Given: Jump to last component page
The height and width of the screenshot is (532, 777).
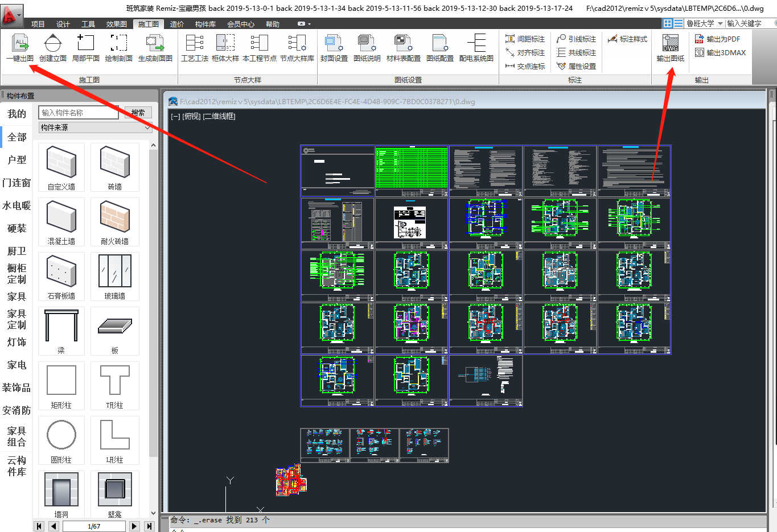Looking at the screenshot, I should tap(149, 526).
